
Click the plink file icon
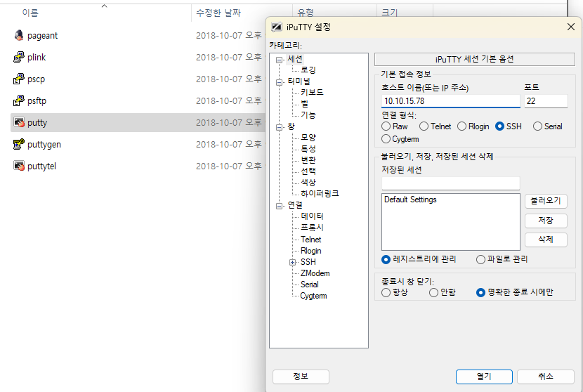coord(19,57)
